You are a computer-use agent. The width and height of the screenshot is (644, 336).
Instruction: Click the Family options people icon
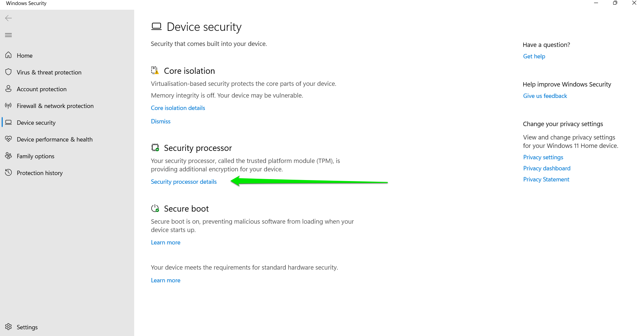tap(8, 156)
